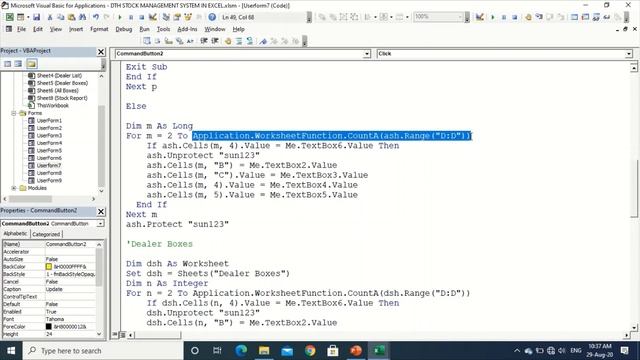This screenshot has height=360, width=640.
Task: Open the Add-Ins menu
Action: point(187,29)
